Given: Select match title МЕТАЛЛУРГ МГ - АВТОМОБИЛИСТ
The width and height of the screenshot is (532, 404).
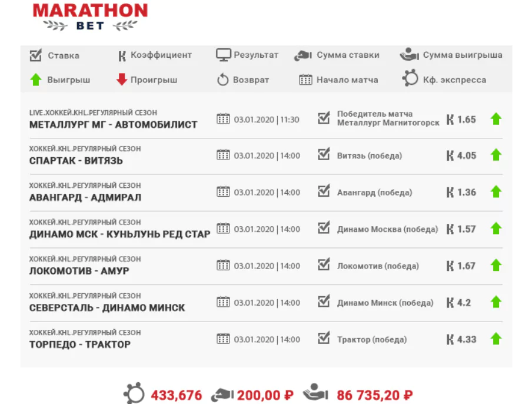Looking at the screenshot, I should 114,125.
